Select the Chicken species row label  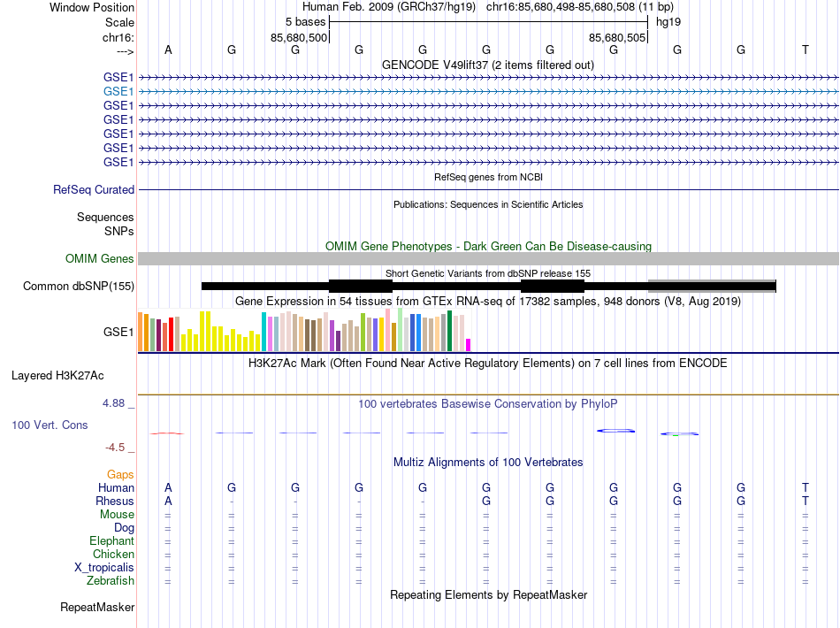(113, 554)
